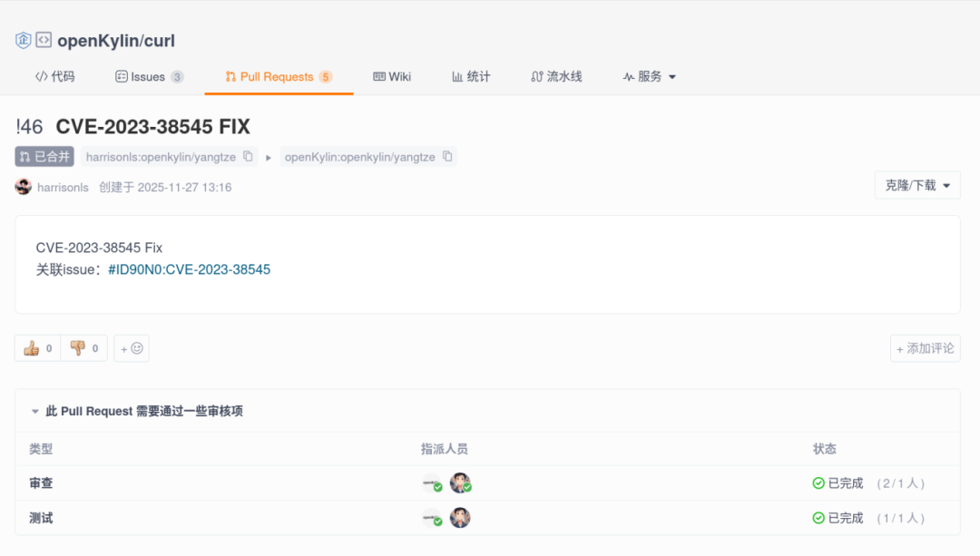Image resolution: width=980 pixels, height=556 pixels.
Task: Click the thumbs up reaction
Action: [x=37, y=348]
